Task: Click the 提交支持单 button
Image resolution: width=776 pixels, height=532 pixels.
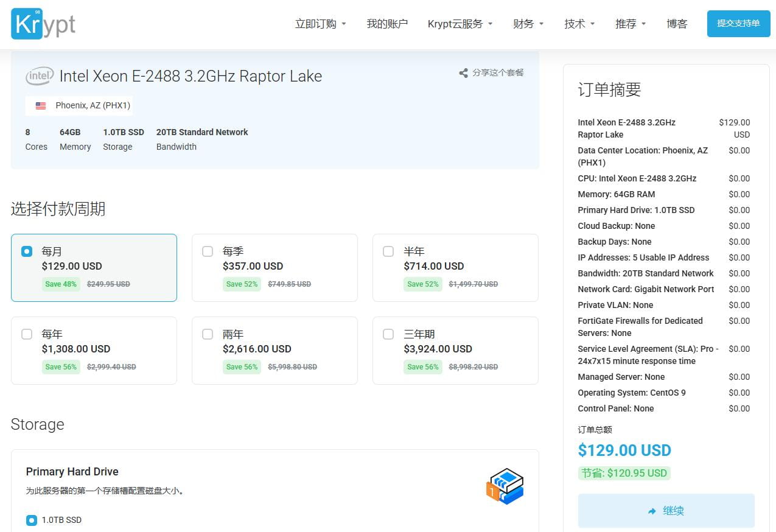Action: coord(738,24)
